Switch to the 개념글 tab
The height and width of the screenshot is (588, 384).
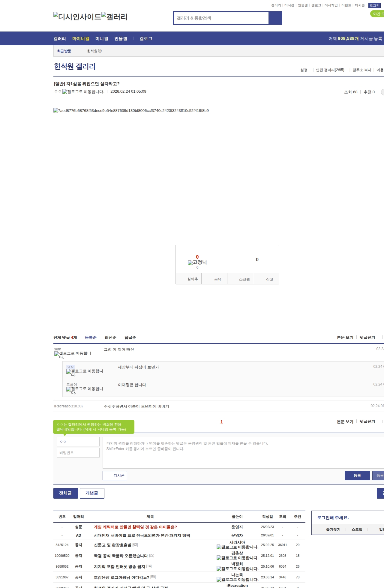[x=92, y=493]
